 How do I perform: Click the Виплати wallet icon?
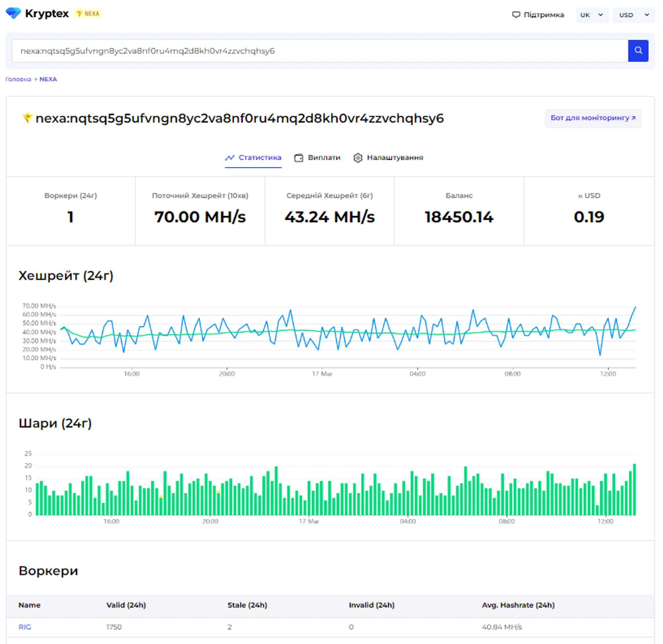point(298,158)
